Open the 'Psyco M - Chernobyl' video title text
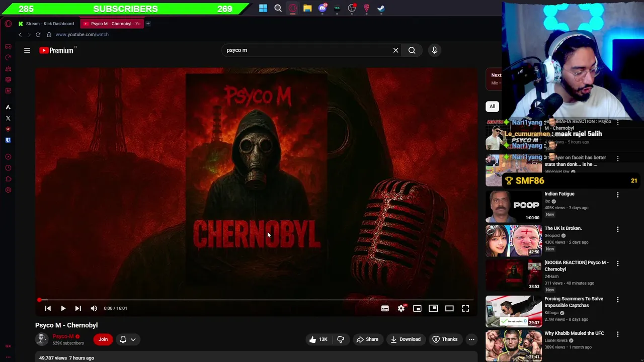 (x=66, y=325)
